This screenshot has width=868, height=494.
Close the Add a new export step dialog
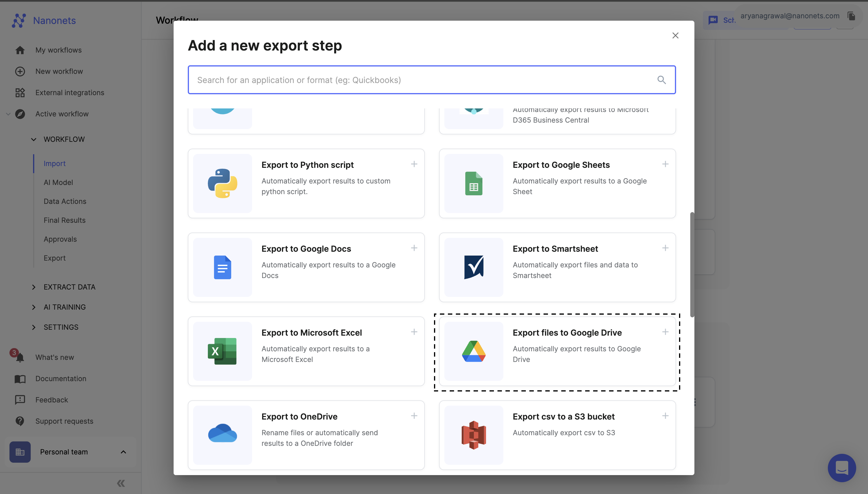(675, 36)
